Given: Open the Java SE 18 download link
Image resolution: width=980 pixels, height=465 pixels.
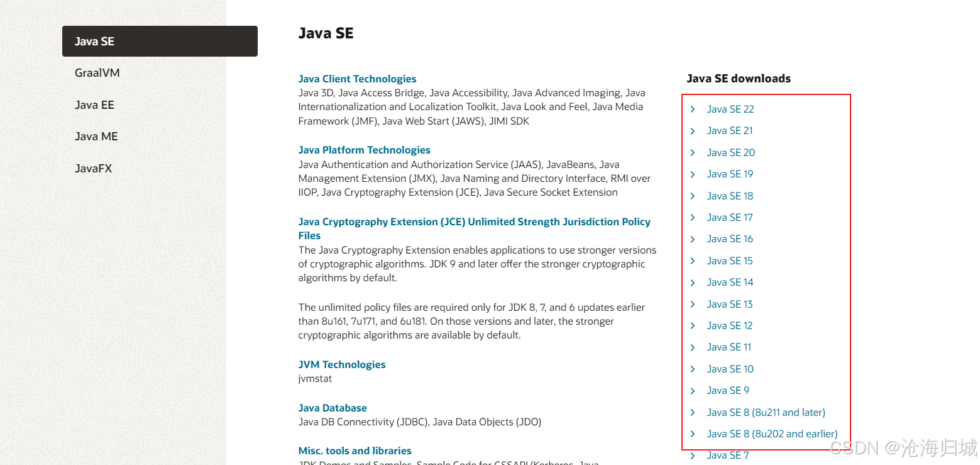Looking at the screenshot, I should click(x=729, y=196).
